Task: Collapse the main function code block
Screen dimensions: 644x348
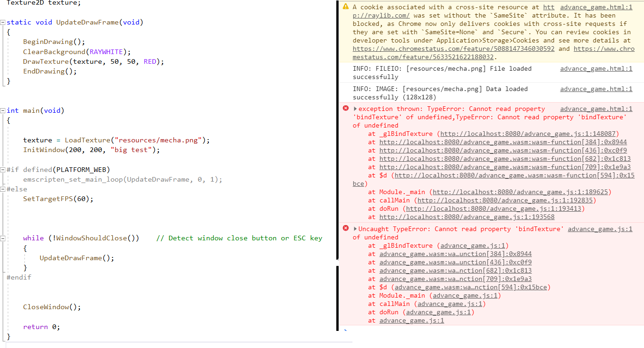Action: (3, 110)
